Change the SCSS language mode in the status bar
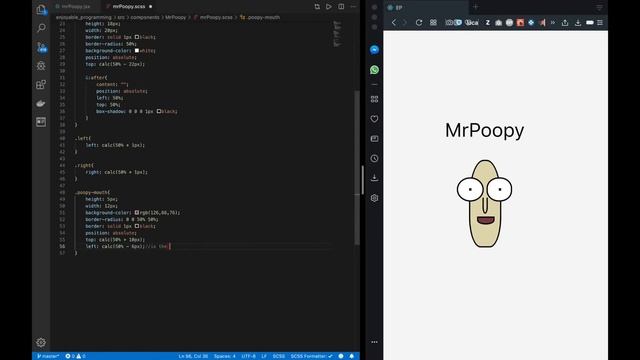This screenshot has width=640, height=360. point(279,356)
